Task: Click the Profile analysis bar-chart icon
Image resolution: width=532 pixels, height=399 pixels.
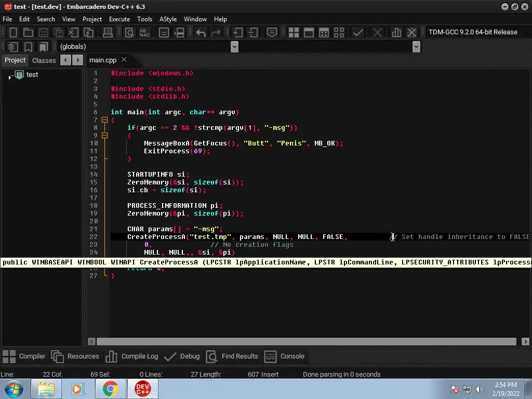Action: tap(396, 32)
